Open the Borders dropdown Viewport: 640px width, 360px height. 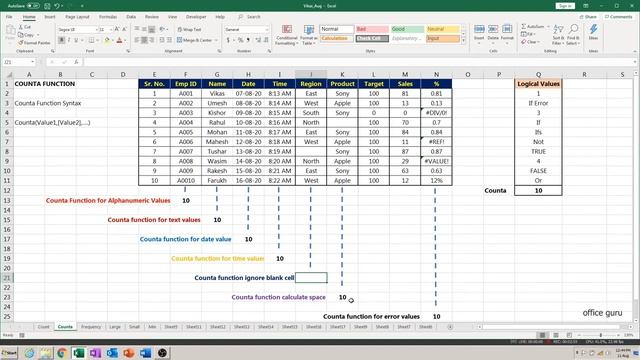click(98, 40)
